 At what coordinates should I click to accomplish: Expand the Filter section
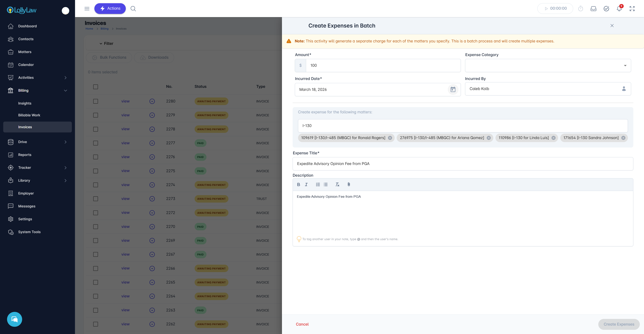[x=106, y=43]
